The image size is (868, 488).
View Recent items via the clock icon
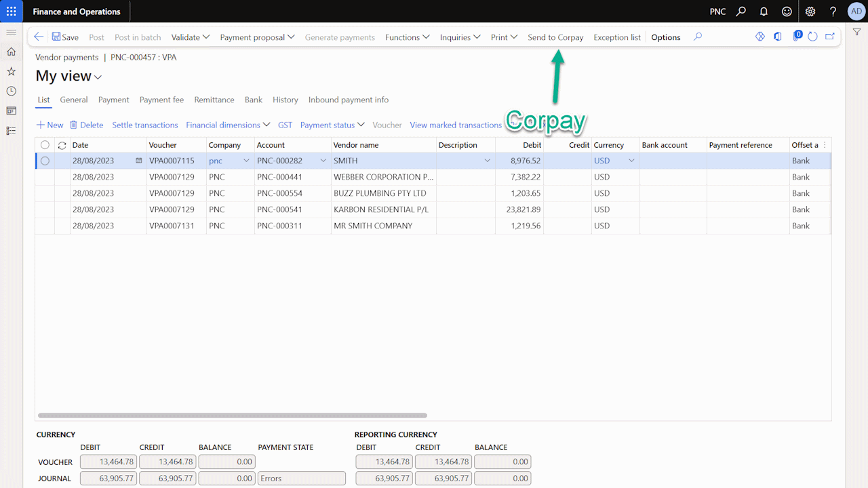11,90
